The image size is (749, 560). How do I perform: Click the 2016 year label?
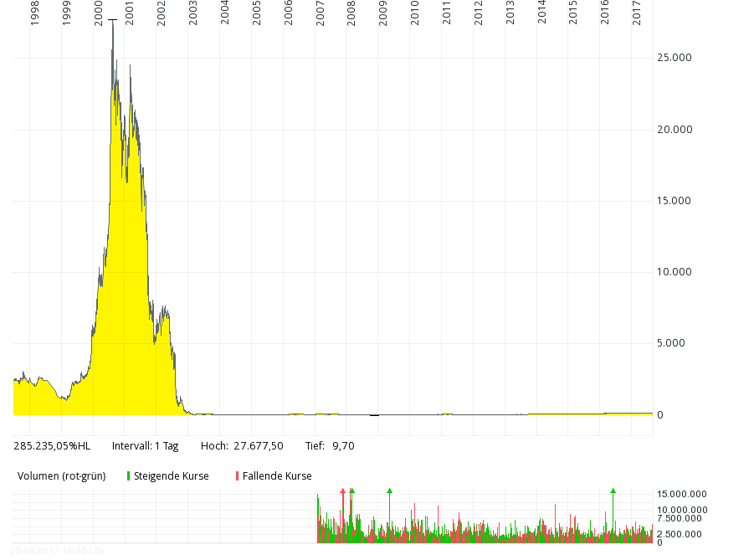pos(605,13)
